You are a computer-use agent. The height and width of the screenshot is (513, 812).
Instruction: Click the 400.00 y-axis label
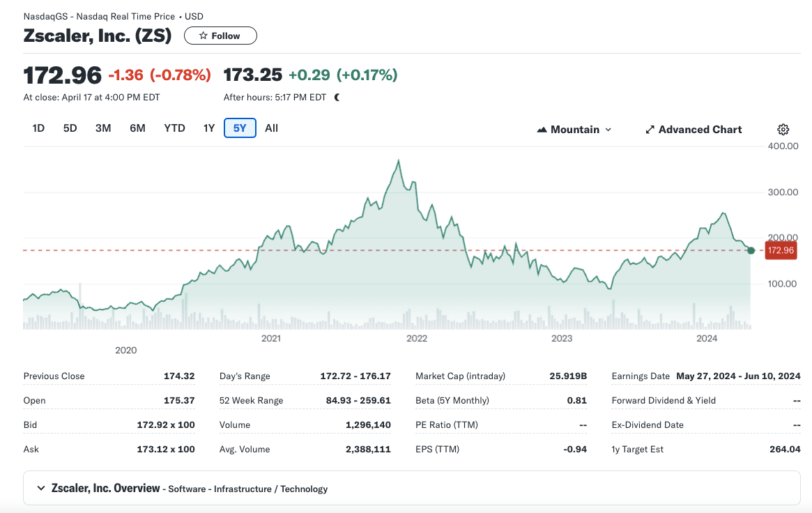click(783, 146)
